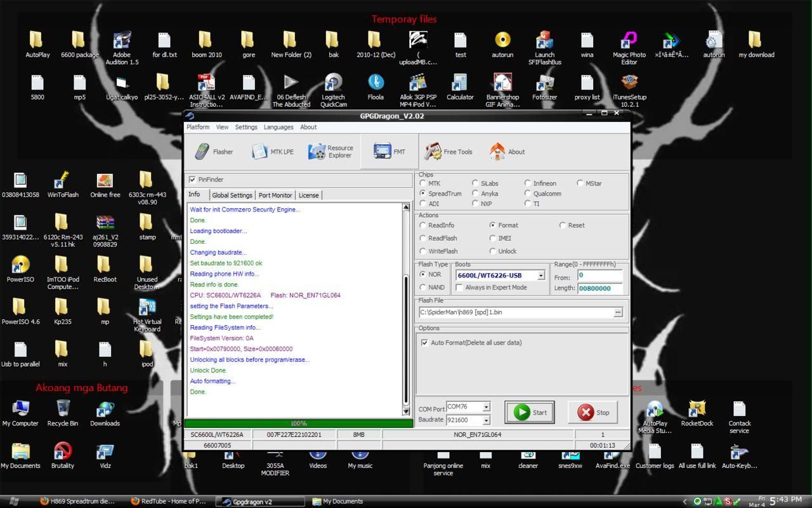The width and height of the screenshot is (812, 508).
Task: Select the RocketDock desktop icon
Action: [697, 413]
